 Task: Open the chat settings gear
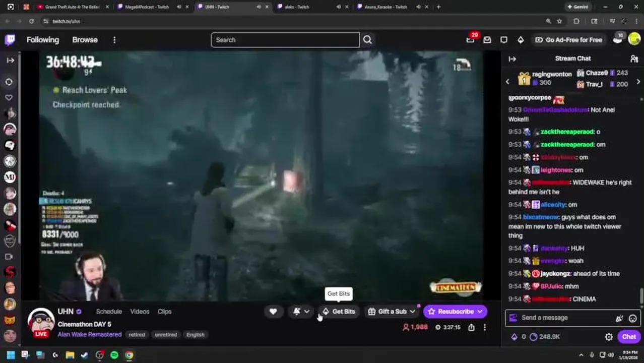coord(609,337)
